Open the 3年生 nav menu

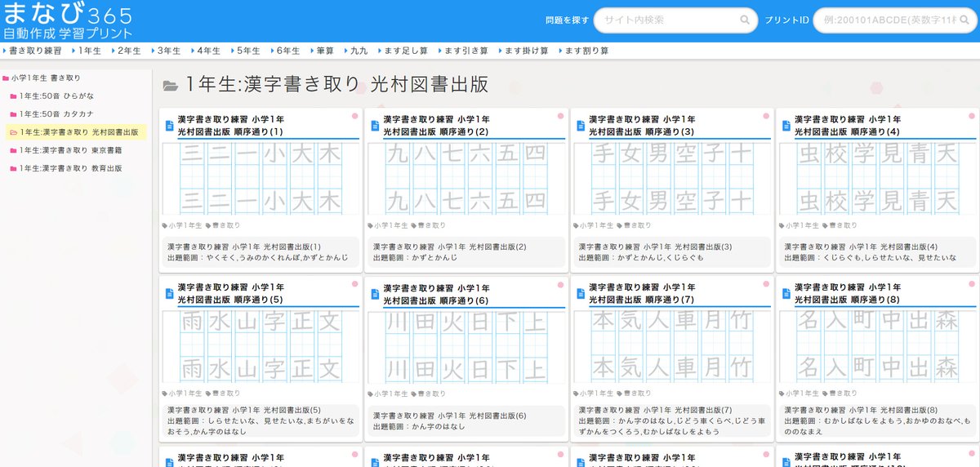(165, 51)
